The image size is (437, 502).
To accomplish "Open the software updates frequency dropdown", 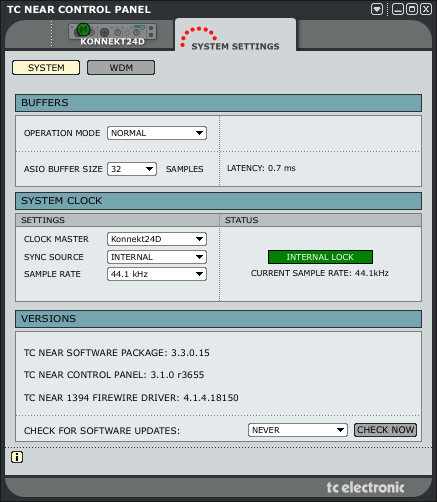I will pyautogui.click(x=298, y=430).
